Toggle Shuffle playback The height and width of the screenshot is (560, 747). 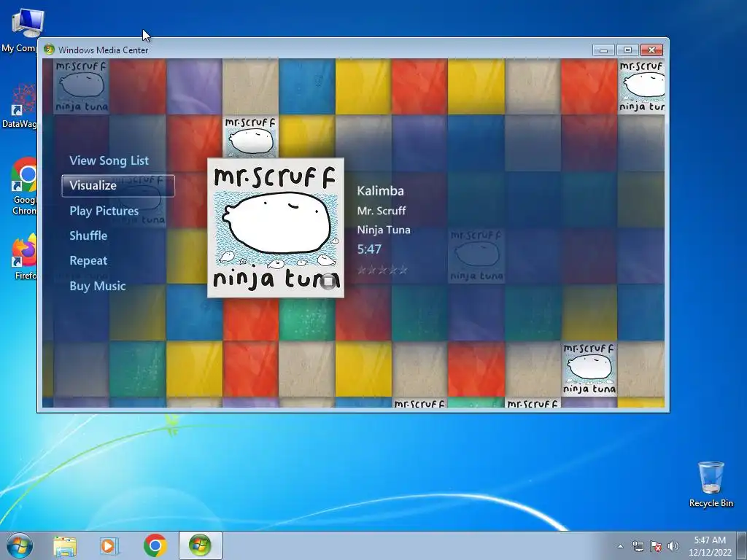tap(88, 236)
